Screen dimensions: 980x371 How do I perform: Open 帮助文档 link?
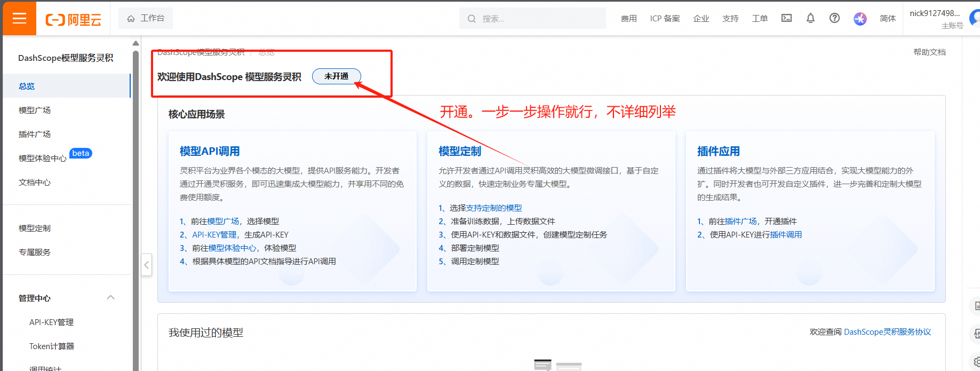(929, 52)
